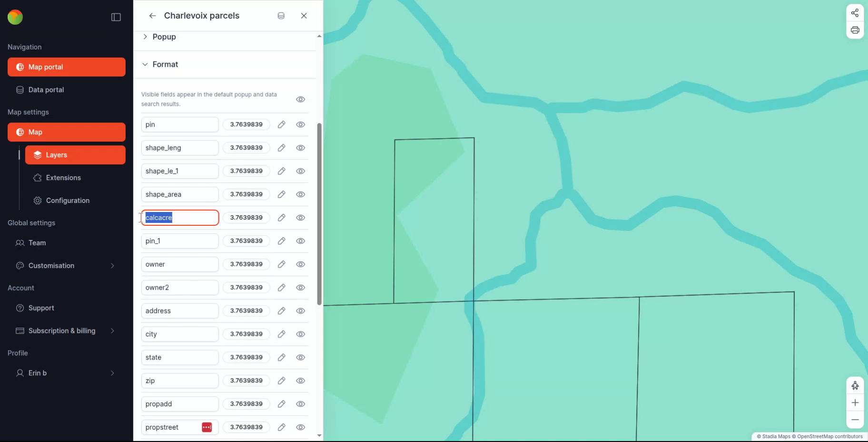Open the Extensions puzzle icon
The image size is (868, 442).
pos(37,178)
